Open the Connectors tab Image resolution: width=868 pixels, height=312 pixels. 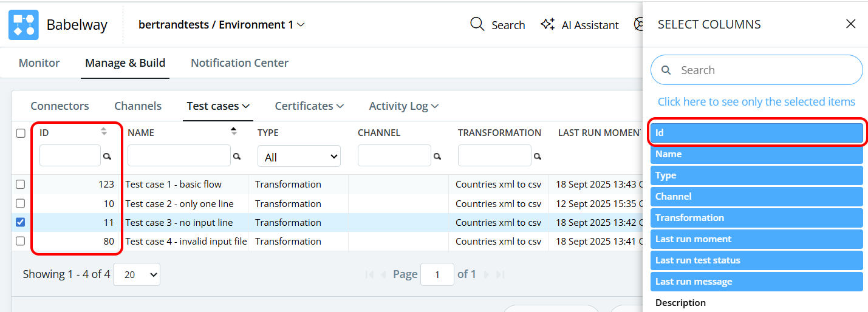60,106
